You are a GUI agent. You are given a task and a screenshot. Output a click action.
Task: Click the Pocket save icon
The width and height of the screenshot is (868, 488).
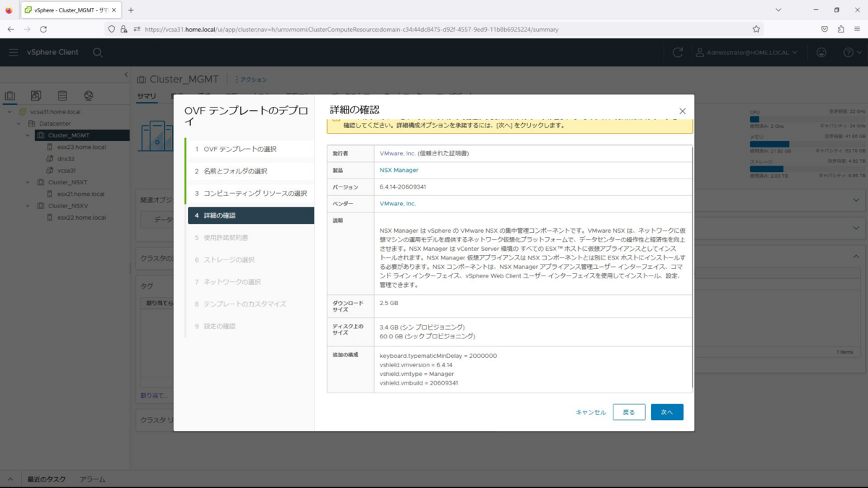coord(825,29)
